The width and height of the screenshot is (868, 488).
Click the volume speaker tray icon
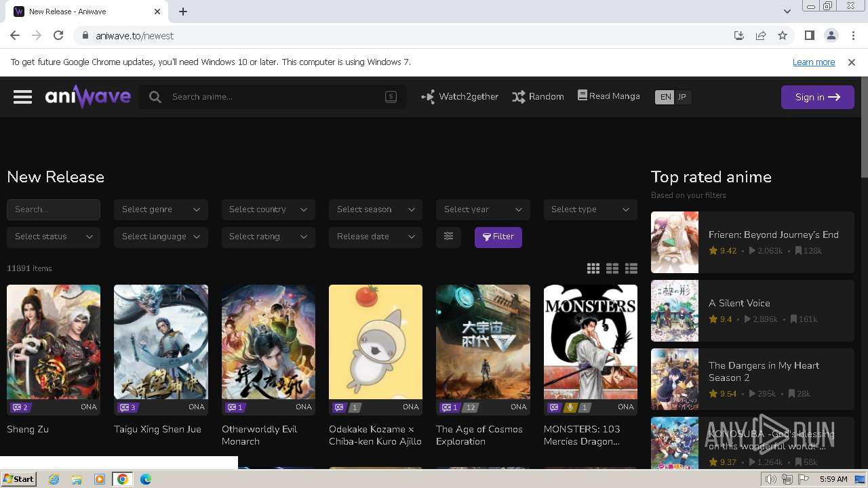[770, 479]
